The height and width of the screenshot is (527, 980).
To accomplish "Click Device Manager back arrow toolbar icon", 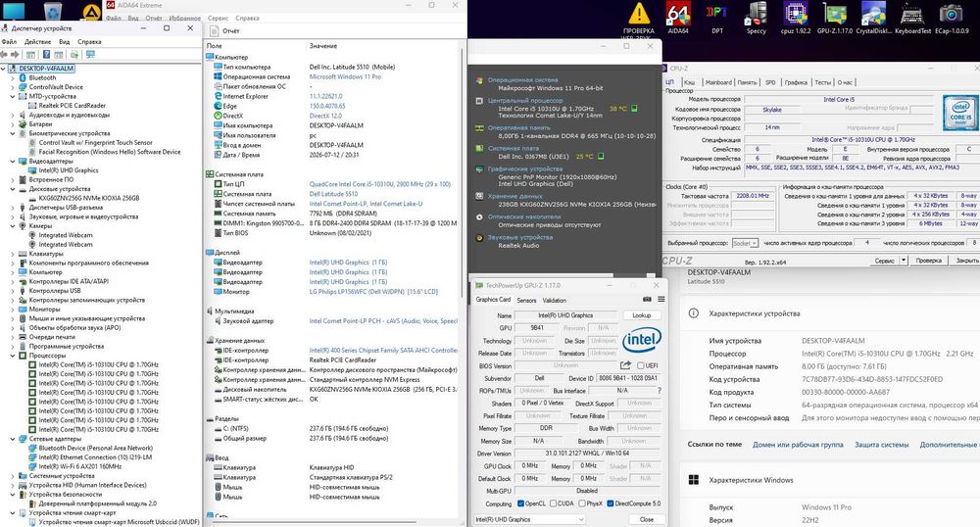I will [x=5, y=55].
